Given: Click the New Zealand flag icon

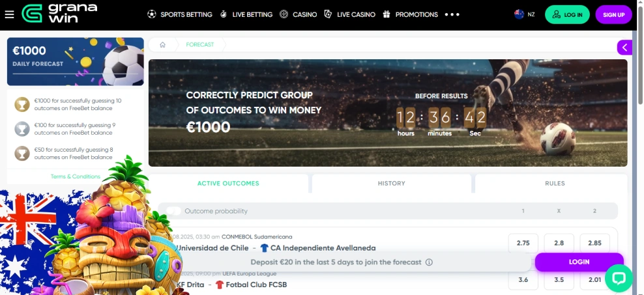Looking at the screenshot, I should 519,14.
